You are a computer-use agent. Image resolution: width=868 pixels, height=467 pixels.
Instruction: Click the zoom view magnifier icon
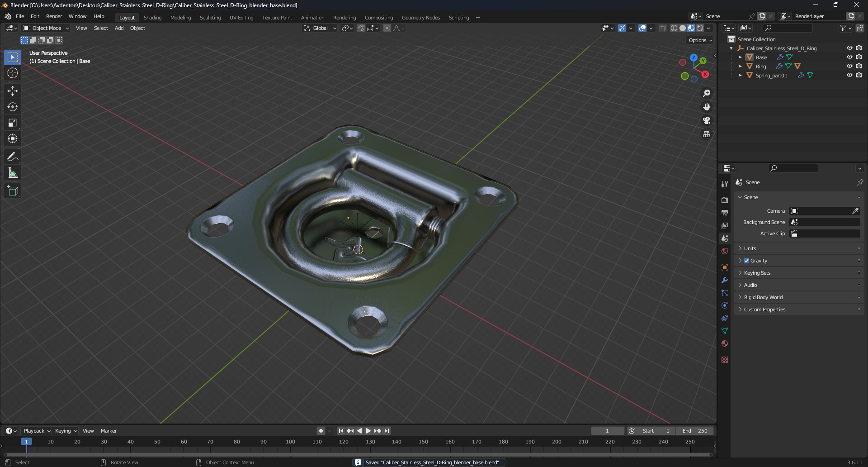pyautogui.click(x=707, y=93)
